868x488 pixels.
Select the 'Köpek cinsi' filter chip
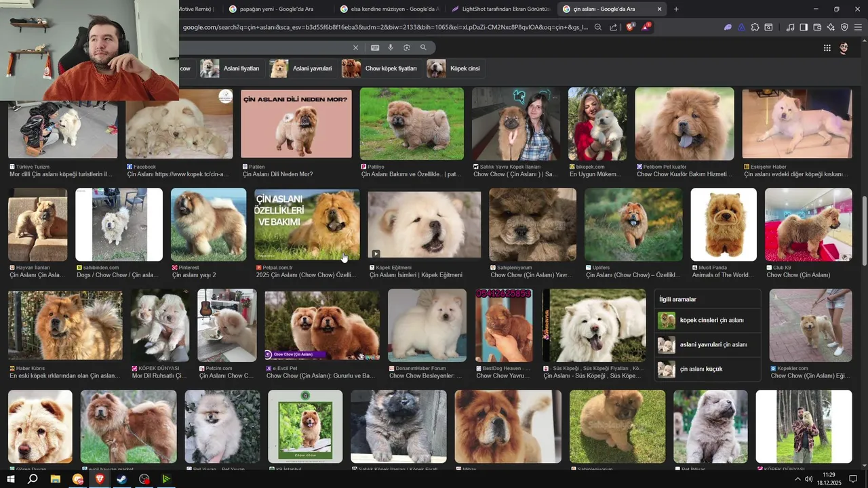tap(456, 68)
